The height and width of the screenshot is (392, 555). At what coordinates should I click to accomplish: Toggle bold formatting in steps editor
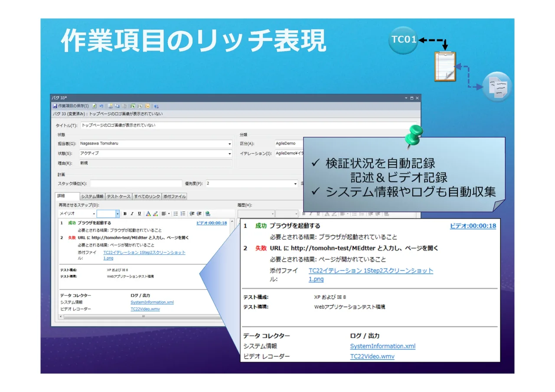point(125,214)
